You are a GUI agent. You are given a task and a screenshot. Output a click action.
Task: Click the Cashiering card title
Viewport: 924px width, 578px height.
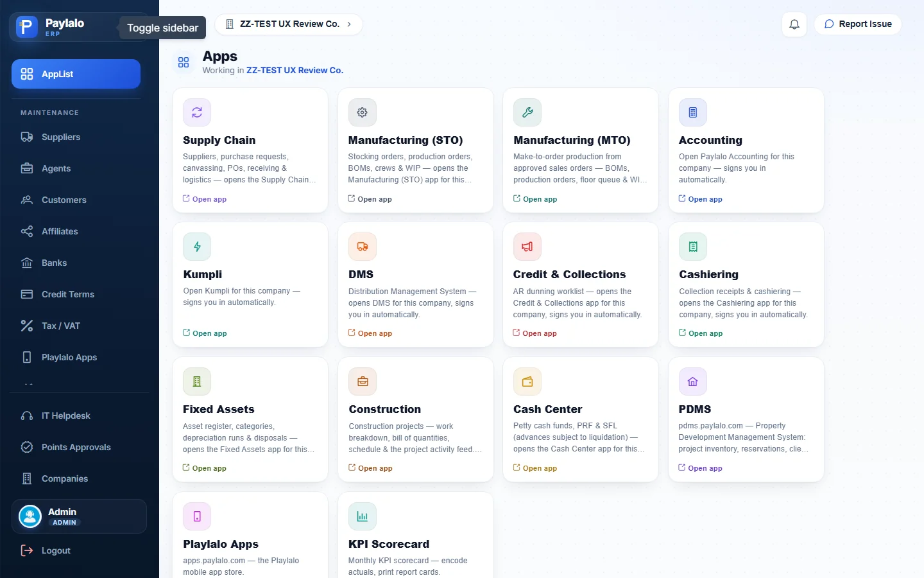[x=708, y=274]
